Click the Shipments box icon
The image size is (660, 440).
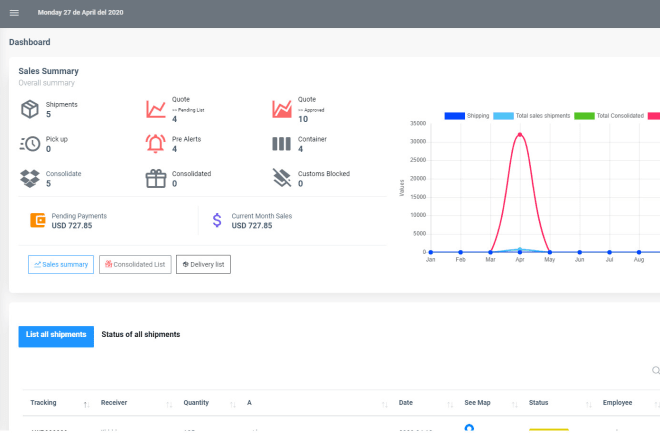[29, 109]
